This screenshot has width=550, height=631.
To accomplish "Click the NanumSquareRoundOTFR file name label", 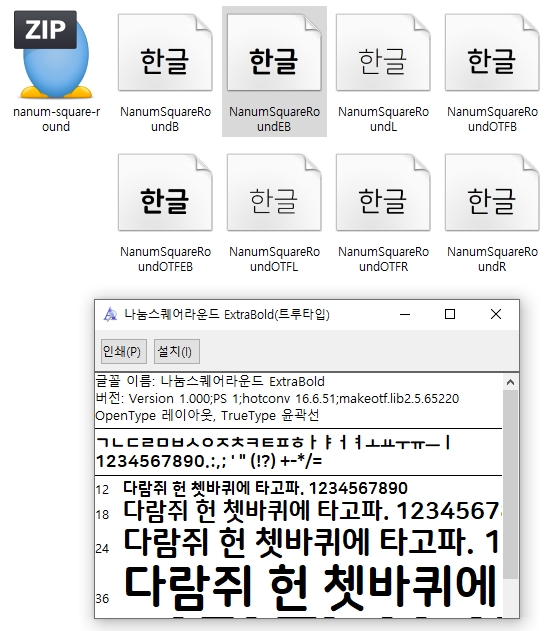I will (x=383, y=259).
